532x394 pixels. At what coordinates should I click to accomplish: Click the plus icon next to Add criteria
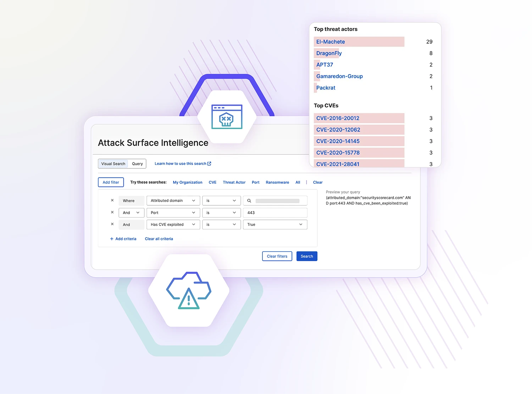coord(112,239)
